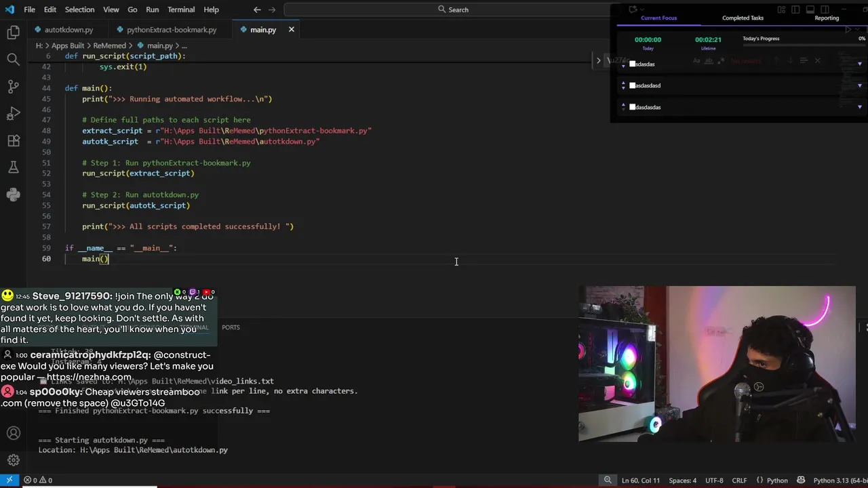
Task: Click the Today's Progress bar
Action: (x=804, y=45)
